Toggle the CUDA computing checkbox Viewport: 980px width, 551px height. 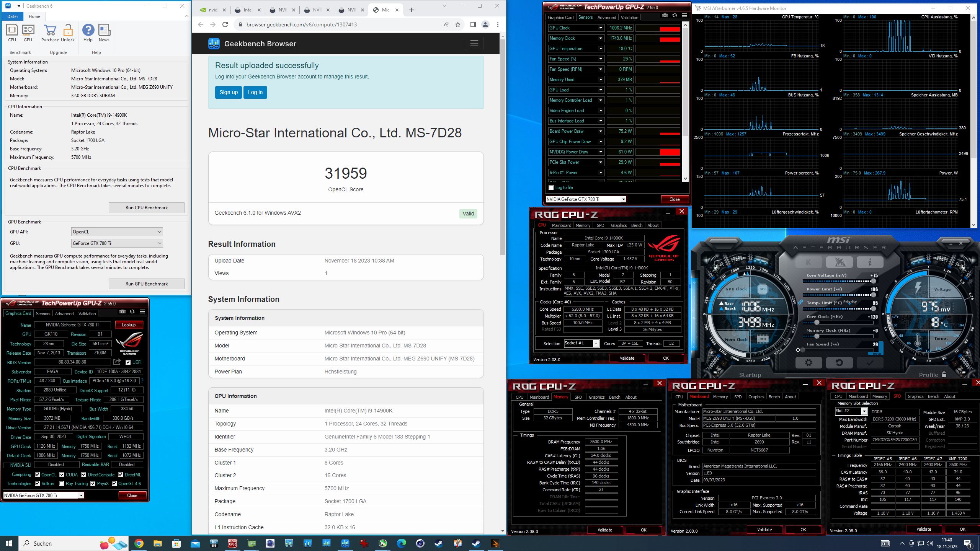point(62,474)
